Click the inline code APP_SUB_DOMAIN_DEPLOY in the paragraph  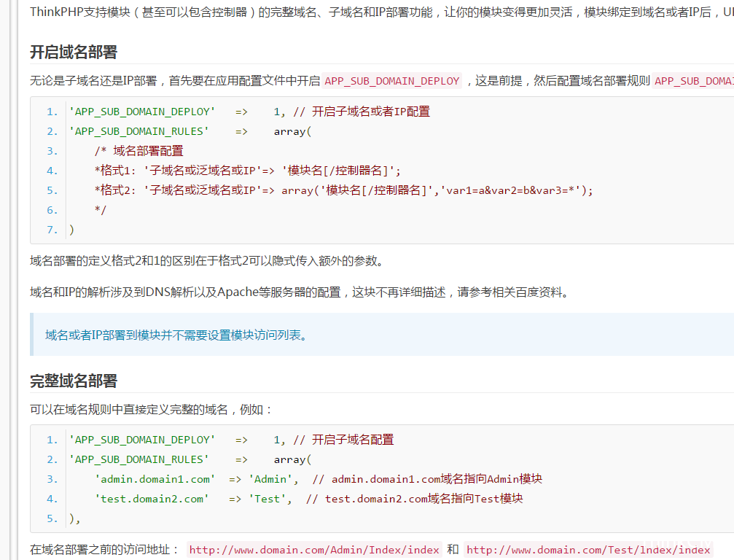392,81
